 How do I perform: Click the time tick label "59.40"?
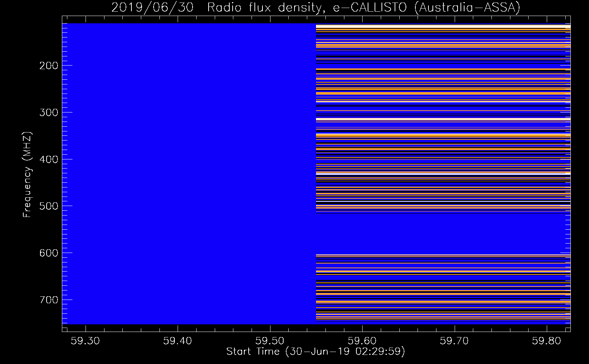point(177,341)
